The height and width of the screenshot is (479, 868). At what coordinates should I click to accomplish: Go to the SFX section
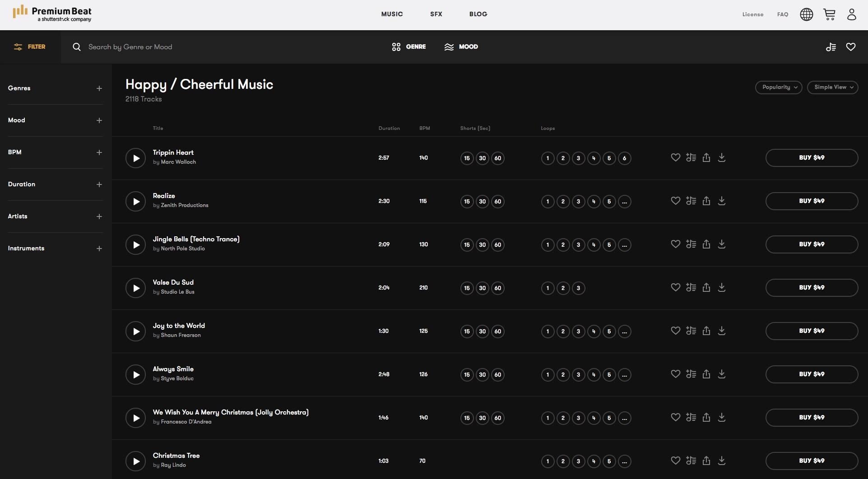[x=436, y=14]
